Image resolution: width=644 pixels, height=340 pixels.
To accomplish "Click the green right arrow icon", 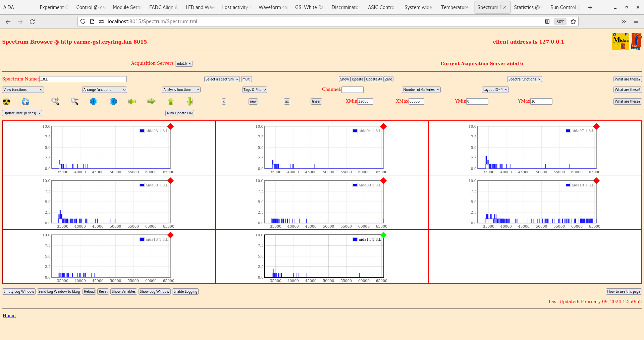I will 151,101.
